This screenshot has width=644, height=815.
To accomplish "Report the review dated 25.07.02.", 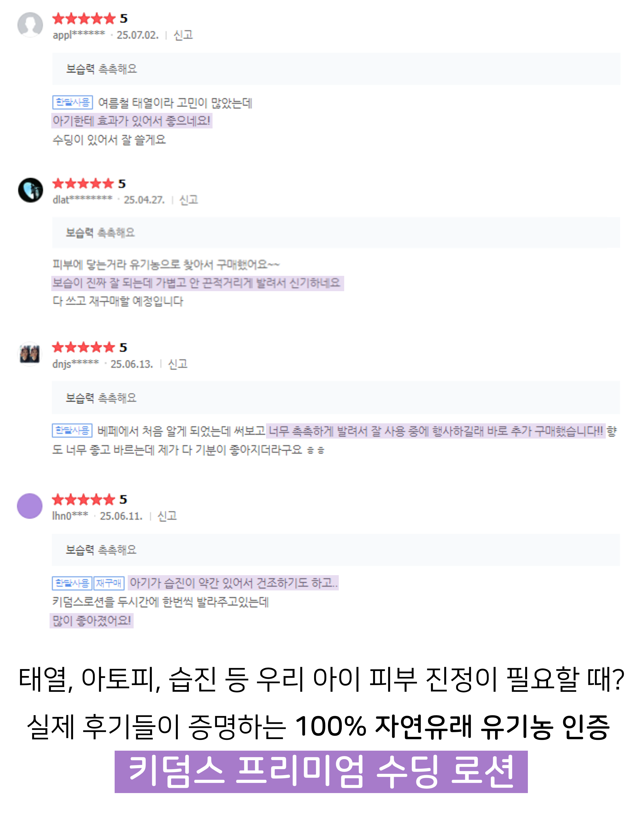I will pyautogui.click(x=183, y=35).
